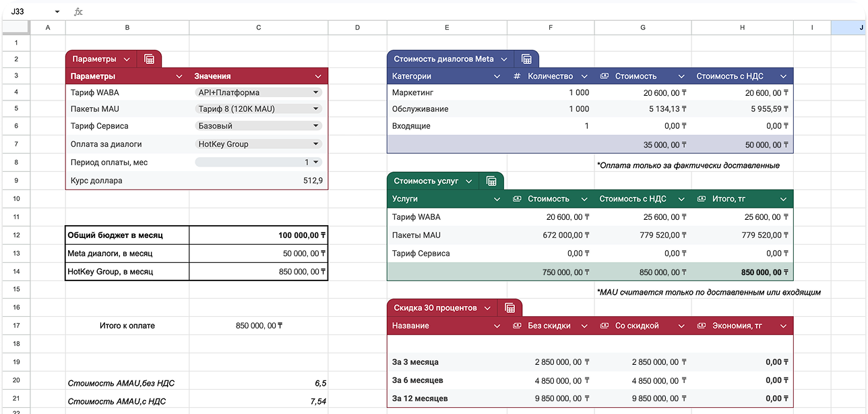Click the hash icon beside Количество header
The image size is (868, 414).
point(517,76)
